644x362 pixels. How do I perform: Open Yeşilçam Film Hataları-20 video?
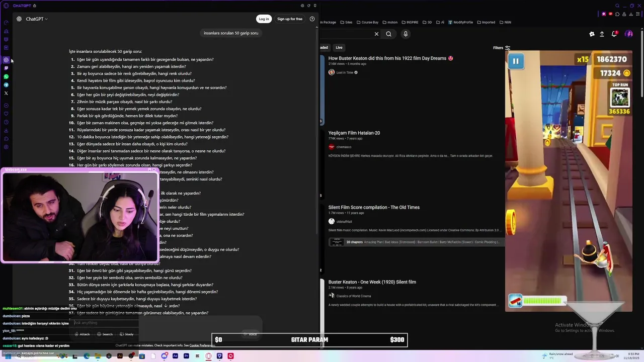pos(354,133)
